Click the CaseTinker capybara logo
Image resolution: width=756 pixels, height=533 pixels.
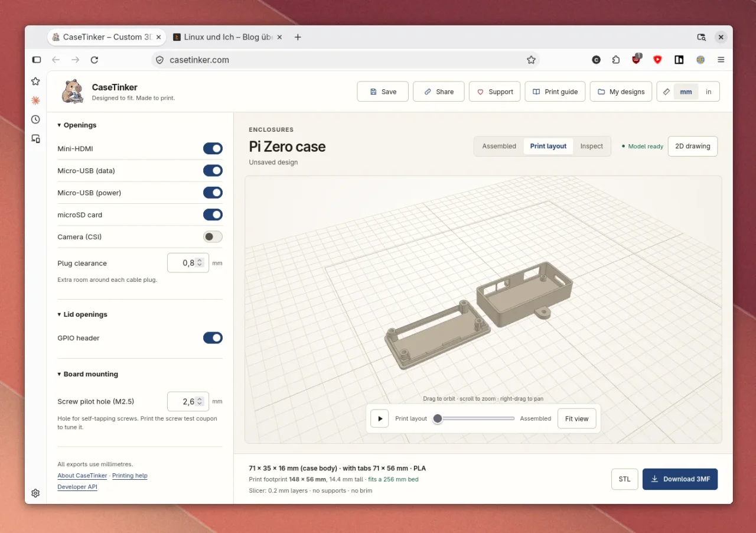pos(73,92)
